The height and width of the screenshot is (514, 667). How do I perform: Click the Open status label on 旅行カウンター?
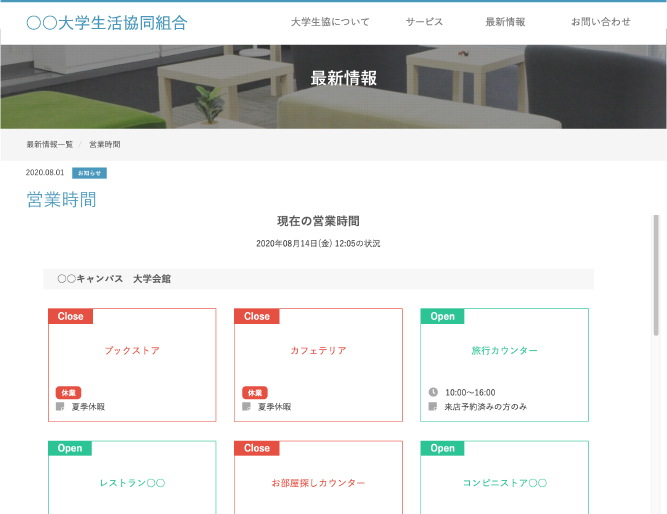click(442, 316)
